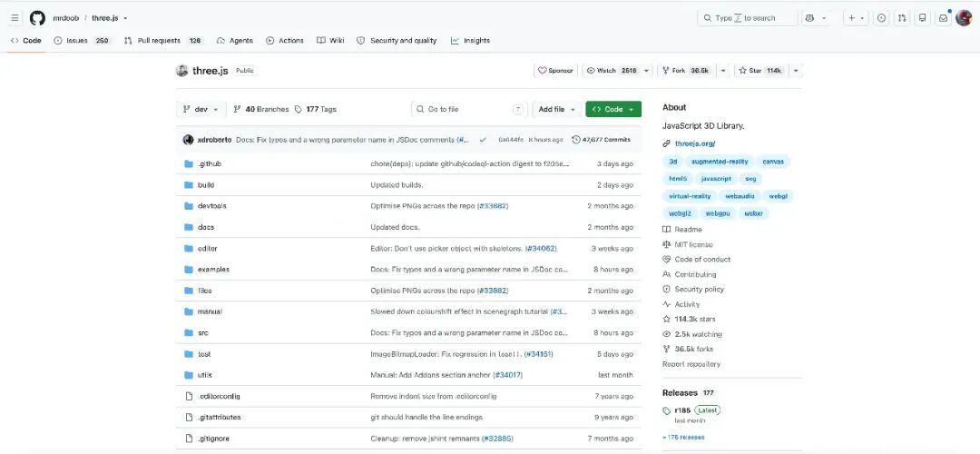View commit status check mark

click(x=483, y=140)
